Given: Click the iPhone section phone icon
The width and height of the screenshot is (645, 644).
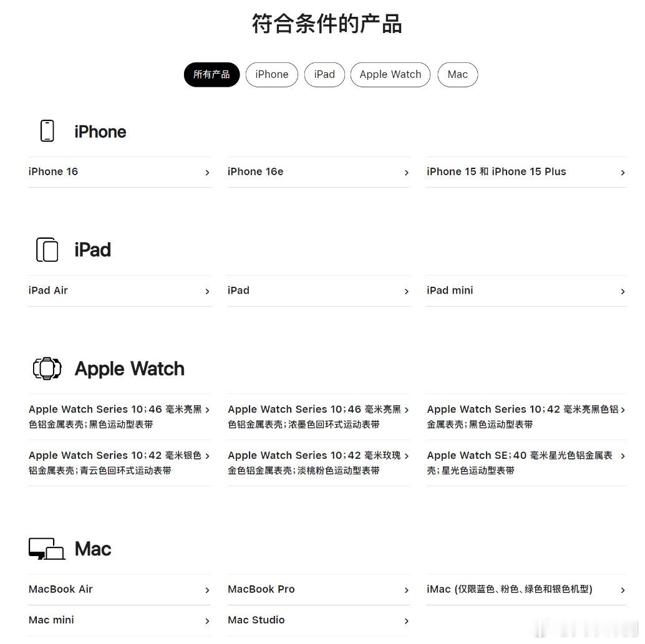Looking at the screenshot, I should click(x=47, y=131).
